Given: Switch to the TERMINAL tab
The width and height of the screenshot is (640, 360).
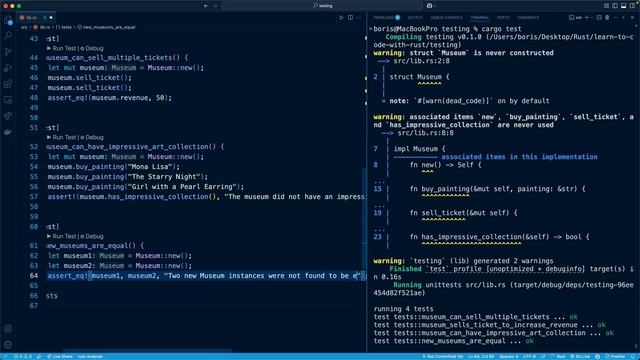Looking at the screenshot, I should (479, 18).
